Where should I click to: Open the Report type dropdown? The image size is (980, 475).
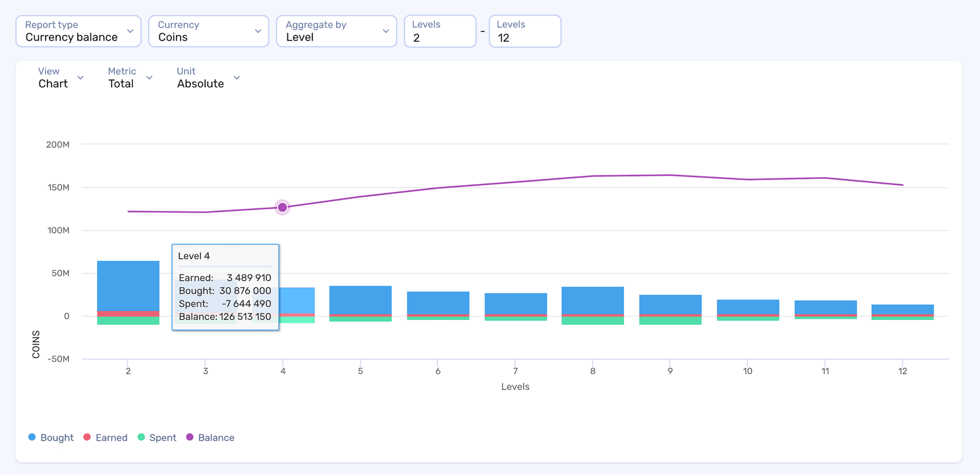coord(78,31)
